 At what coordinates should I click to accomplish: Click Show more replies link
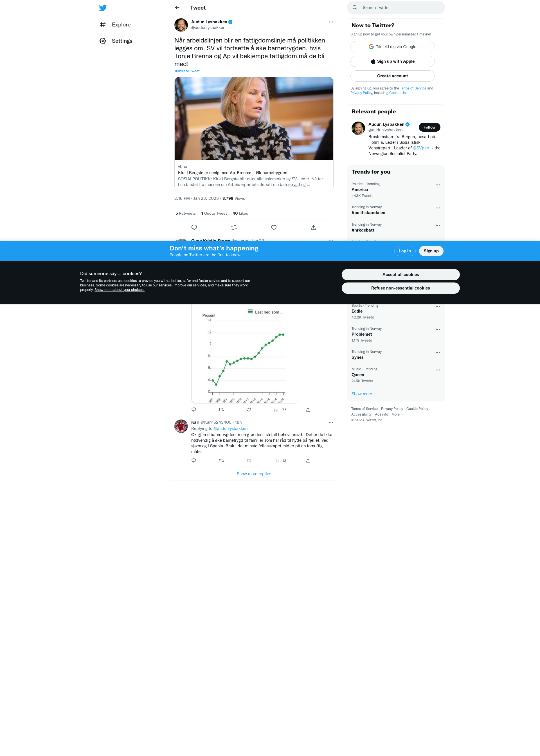pyautogui.click(x=254, y=474)
